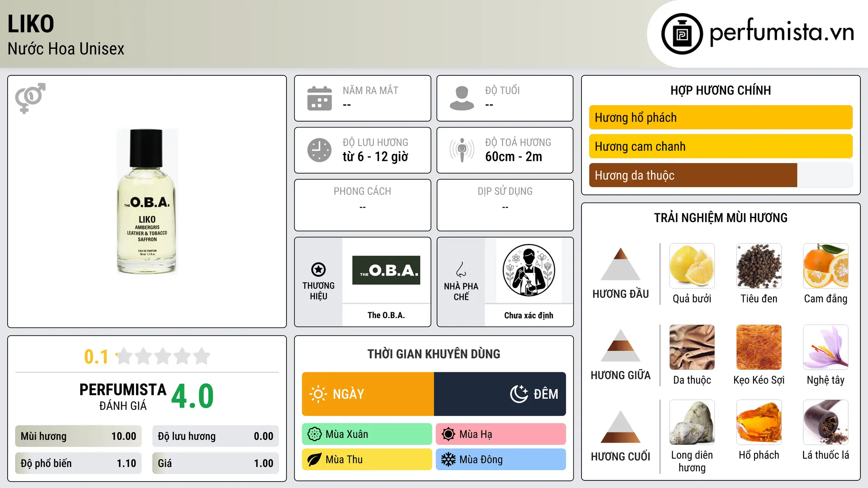The width and height of the screenshot is (868, 488).
Task: Click the Phong cách style card
Action: click(x=363, y=205)
